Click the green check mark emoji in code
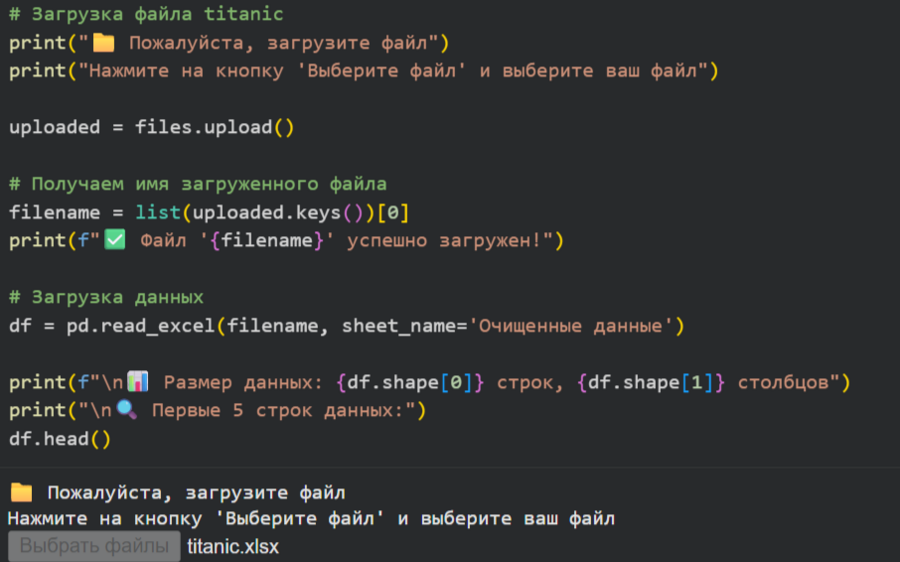The height and width of the screenshot is (562, 900). pos(115,239)
